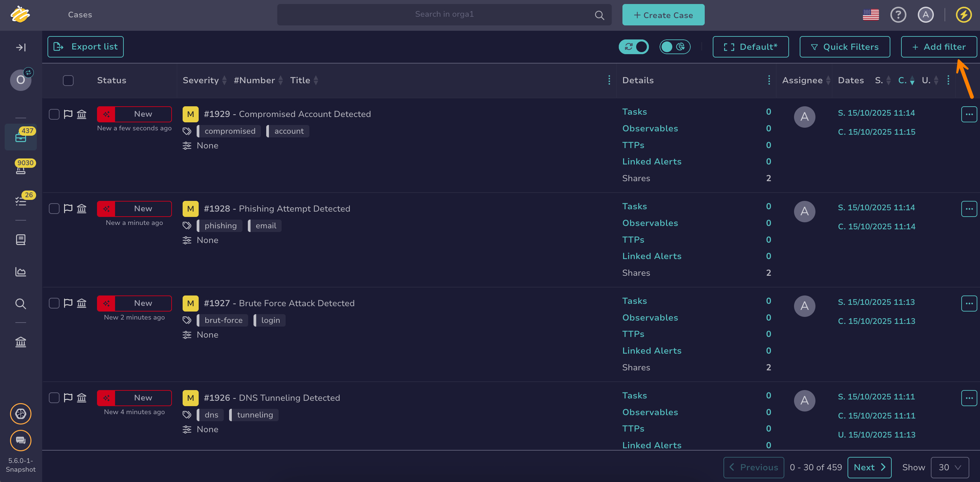Screen dimensions: 980x482
Task: Check the box for case #1928
Action: tap(54, 209)
